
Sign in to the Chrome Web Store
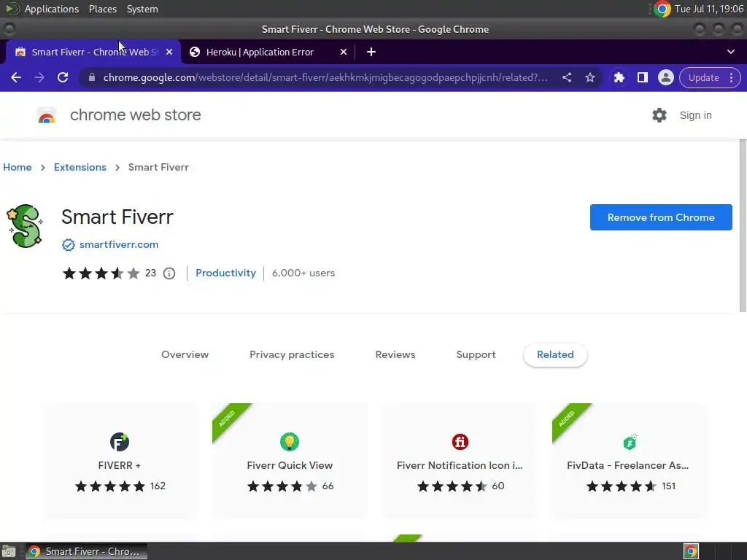tap(695, 115)
